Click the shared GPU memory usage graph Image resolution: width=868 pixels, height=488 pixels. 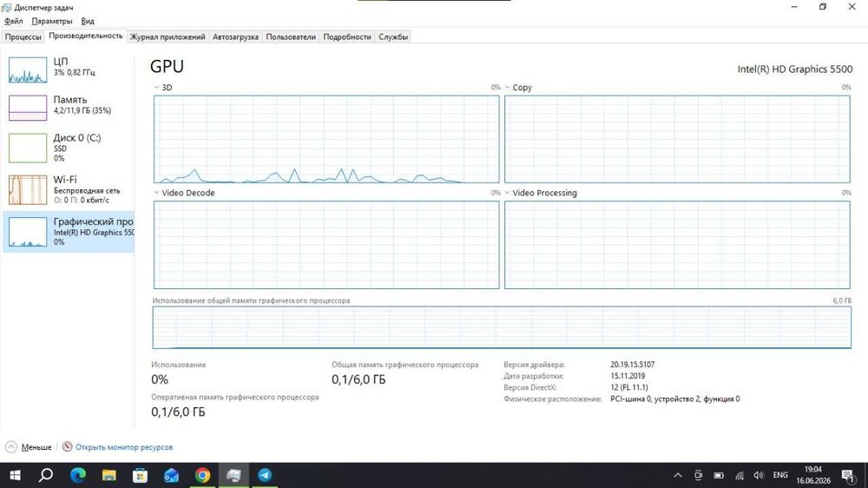pyautogui.click(x=502, y=327)
